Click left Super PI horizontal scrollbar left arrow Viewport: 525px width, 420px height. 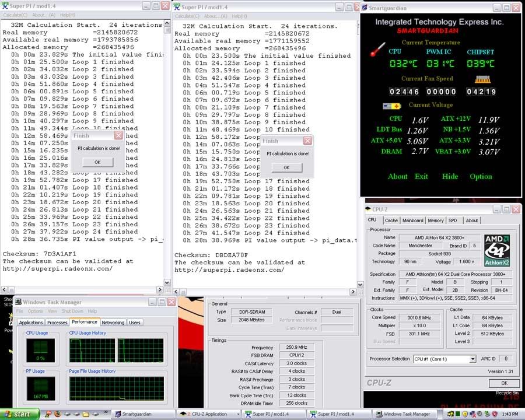tap(4, 290)
